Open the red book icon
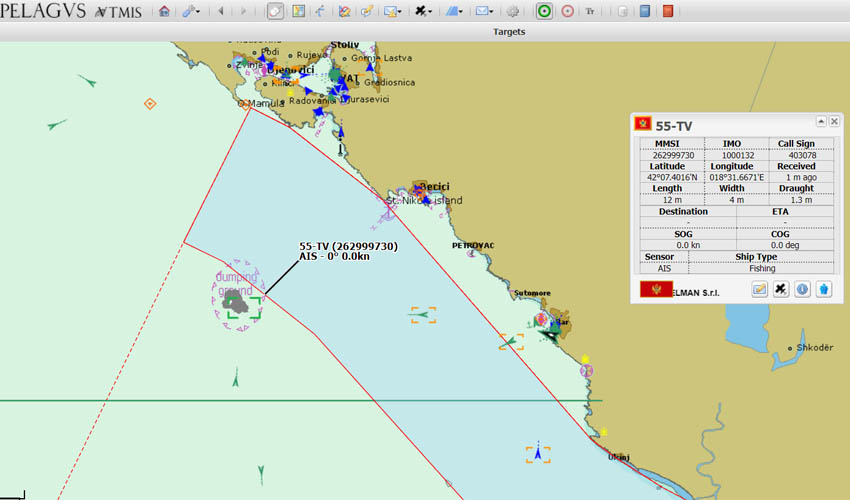 (x=668, y=11)
